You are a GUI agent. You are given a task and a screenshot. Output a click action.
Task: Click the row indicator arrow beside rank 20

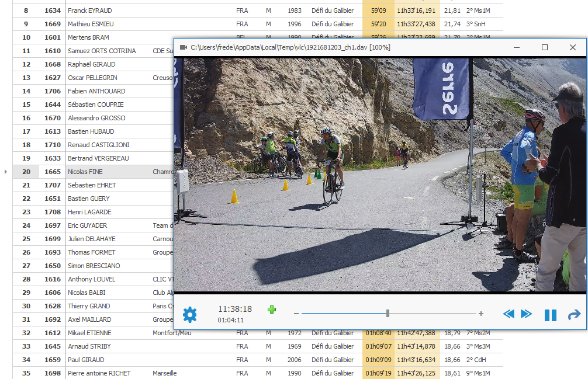click(6, 172)
